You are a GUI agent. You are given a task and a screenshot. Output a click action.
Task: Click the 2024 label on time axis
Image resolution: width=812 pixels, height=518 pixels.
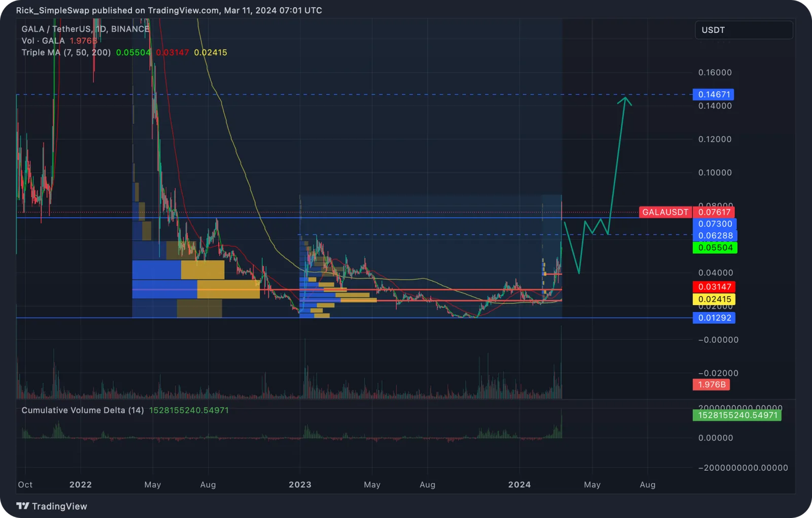520,484
